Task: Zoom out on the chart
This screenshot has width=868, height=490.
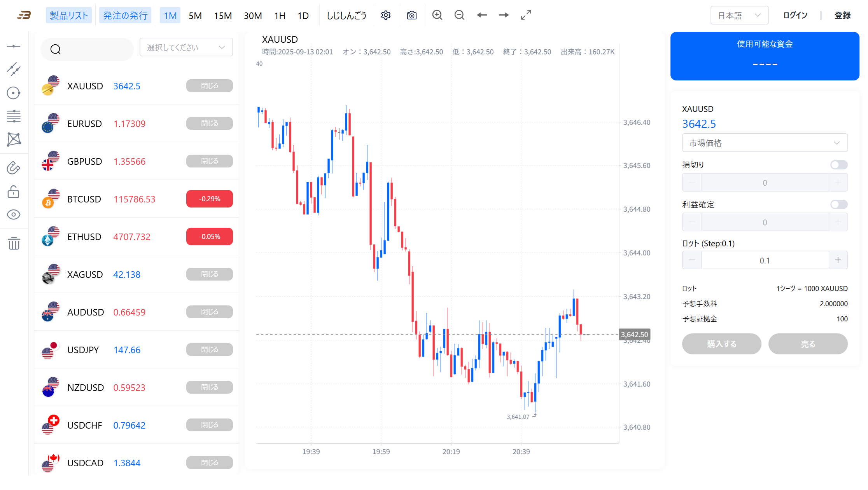Action: coord(459,15)
